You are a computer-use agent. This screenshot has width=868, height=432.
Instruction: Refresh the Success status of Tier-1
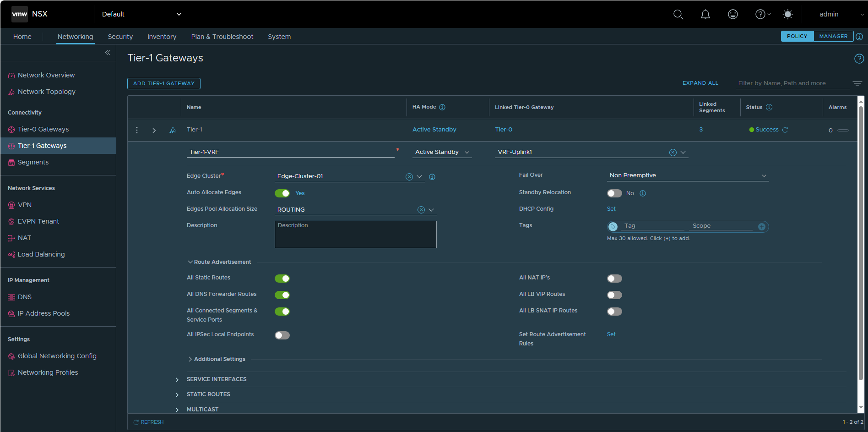point(785,130)
